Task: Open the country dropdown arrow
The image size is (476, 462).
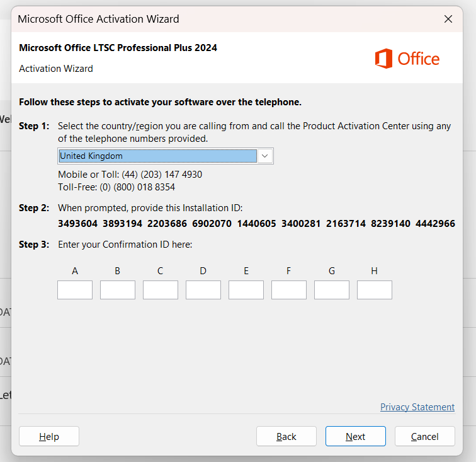Action: click(x=264, y=156)
